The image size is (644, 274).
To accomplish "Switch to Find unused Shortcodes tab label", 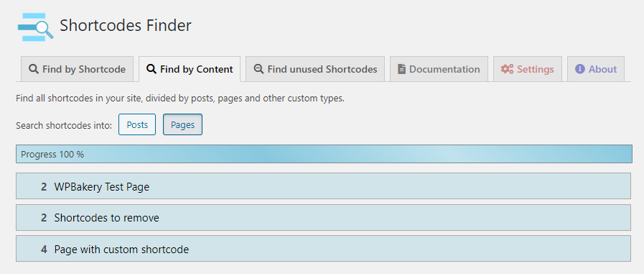I will pos(322,69).
